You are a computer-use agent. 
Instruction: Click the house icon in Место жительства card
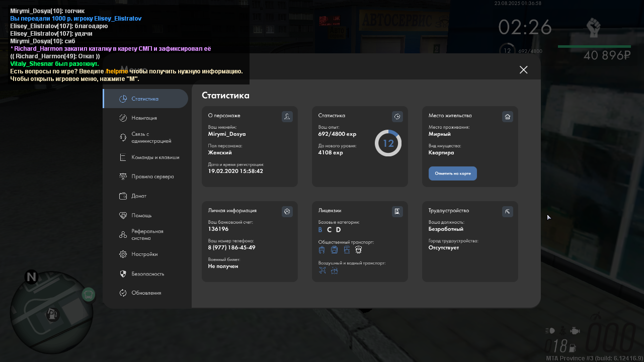tap(507, 117)
